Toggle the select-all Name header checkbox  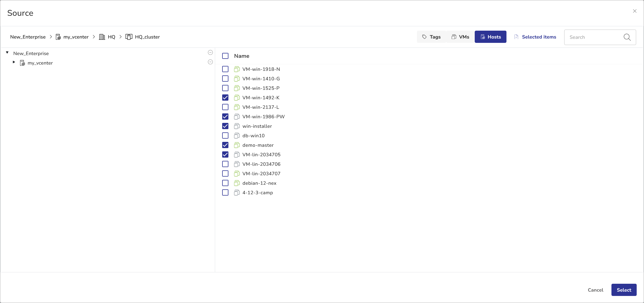(225, 56)
